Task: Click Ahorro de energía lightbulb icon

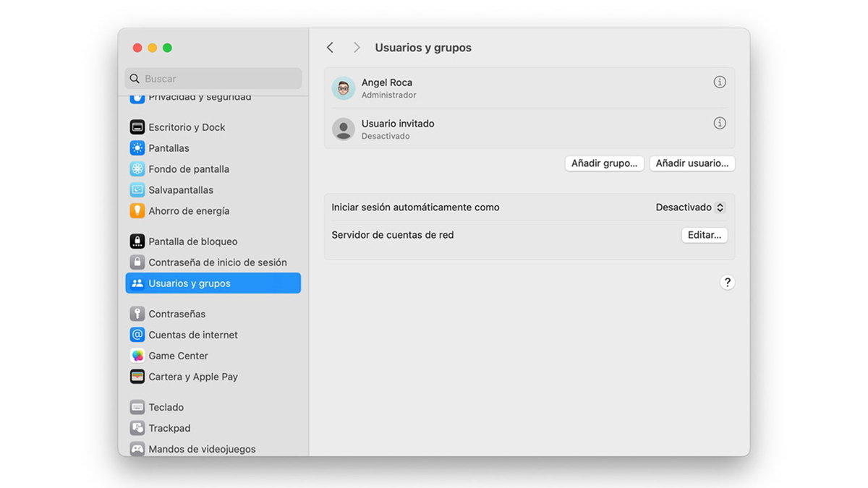Action: (x=137, y=211)
